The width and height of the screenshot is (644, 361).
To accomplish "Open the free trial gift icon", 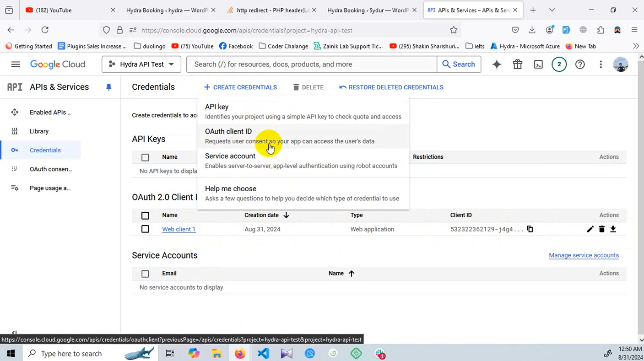I will tap(518, 65).
